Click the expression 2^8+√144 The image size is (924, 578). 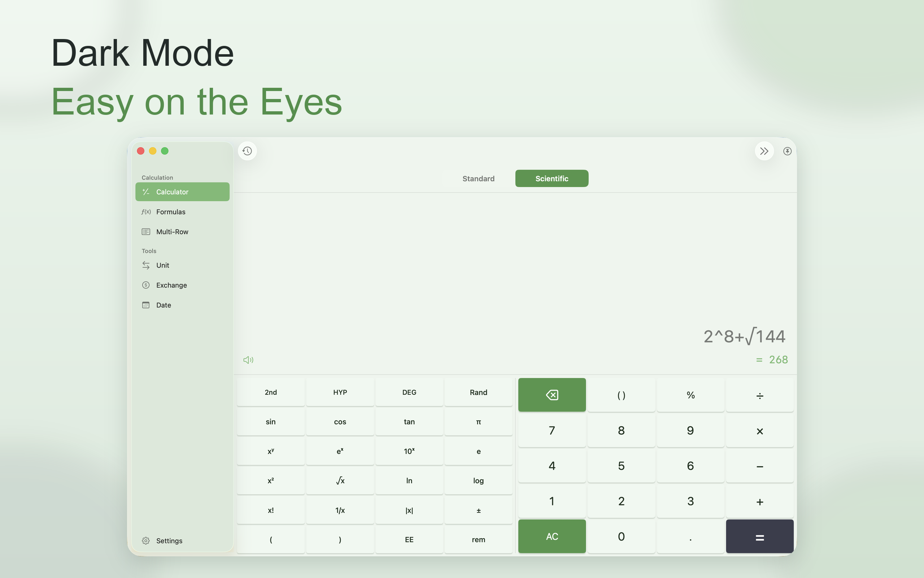(744, 336)
